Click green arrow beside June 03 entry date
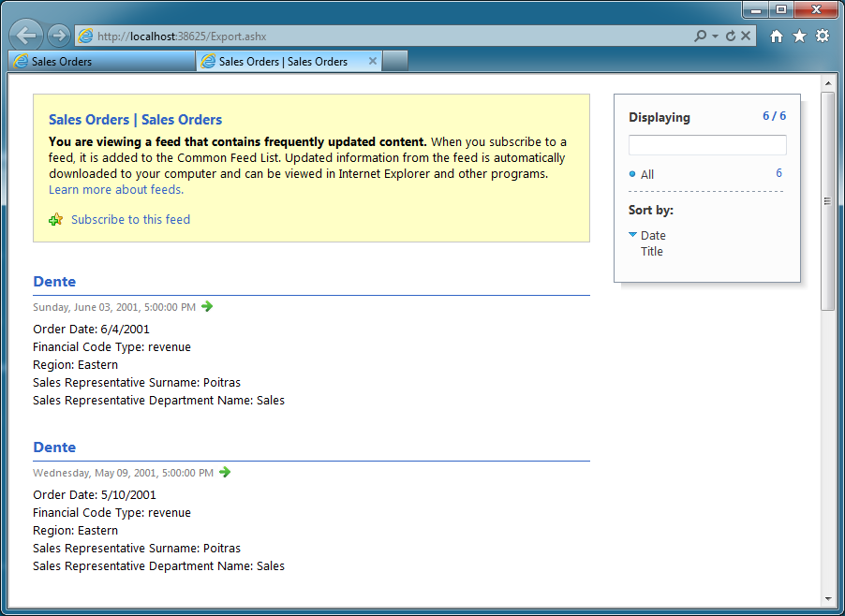The width and height of the screenshot is (845, 616). (207, 306)
